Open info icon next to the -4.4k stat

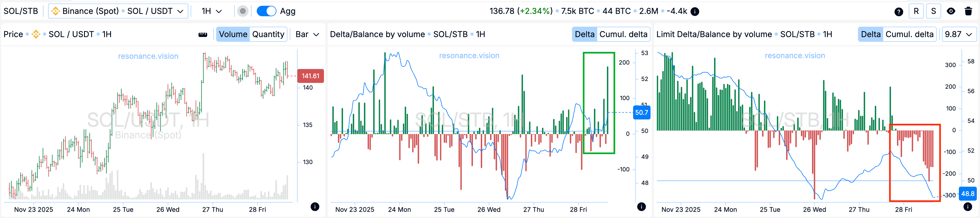[x=695, y=11]
